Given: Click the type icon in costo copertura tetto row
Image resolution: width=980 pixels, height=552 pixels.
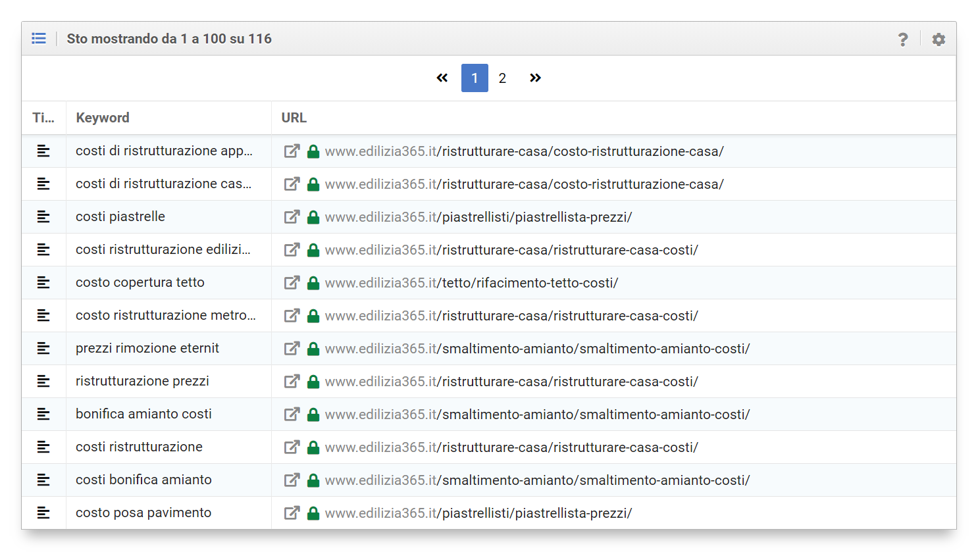Looking at the screenshot, I should [x=43, y=282].
